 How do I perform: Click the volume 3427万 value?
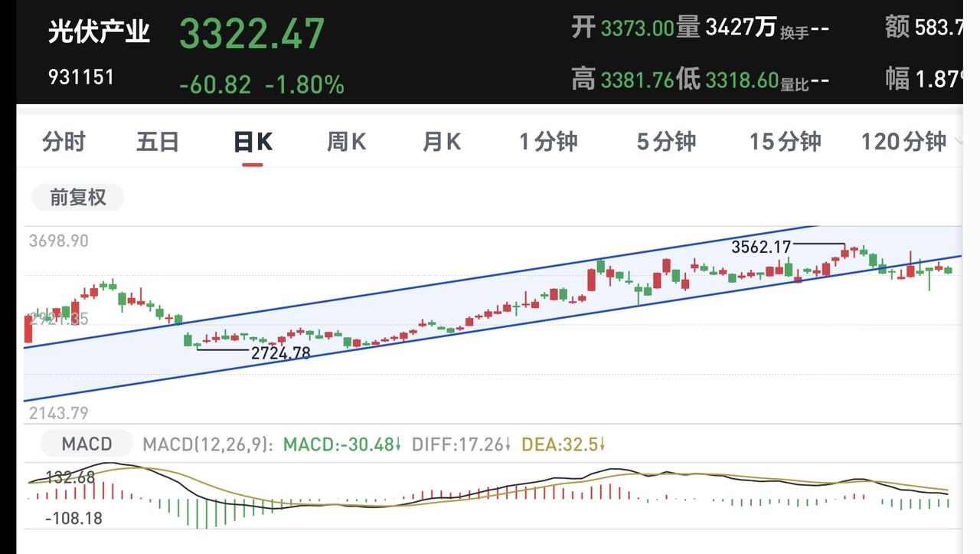click(x=740, y=28)
